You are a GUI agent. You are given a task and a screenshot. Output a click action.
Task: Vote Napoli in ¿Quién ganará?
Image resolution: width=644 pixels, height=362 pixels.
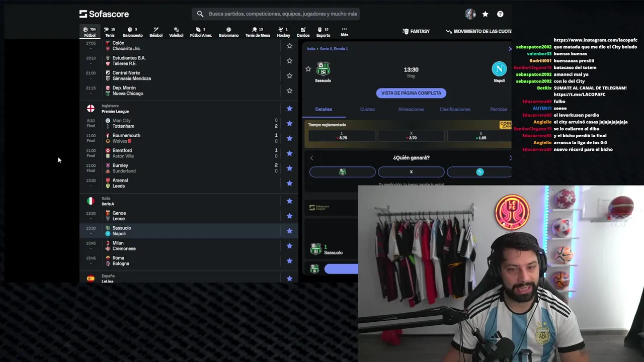pos(479,172)
